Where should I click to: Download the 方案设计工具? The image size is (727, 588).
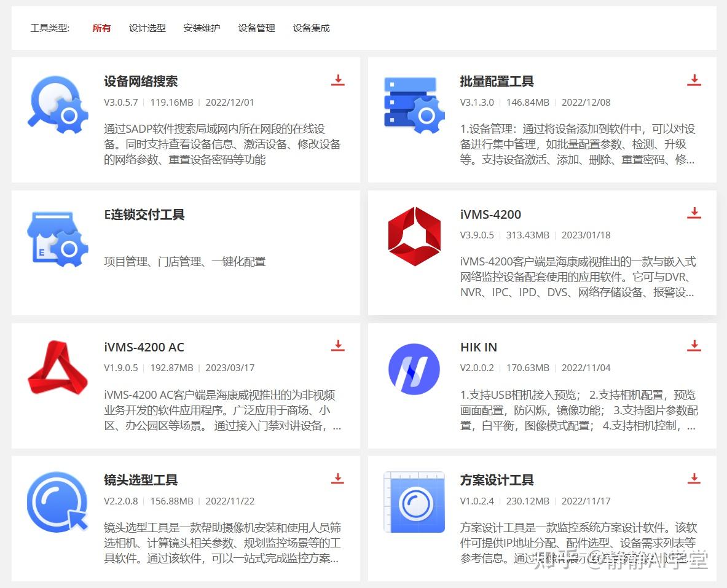pos(694,479)
